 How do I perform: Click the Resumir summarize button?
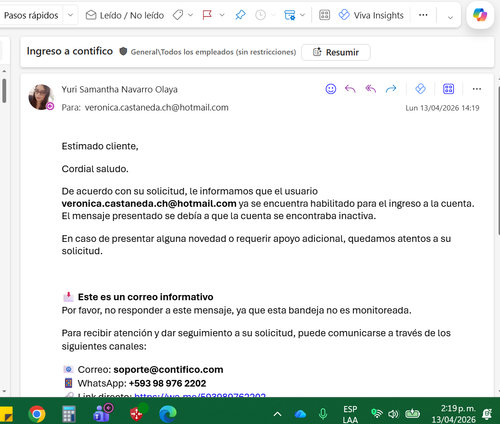point(336,52)
